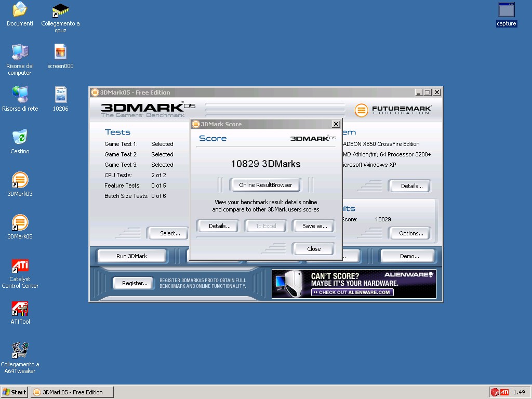Click the "Game Test 1:" label
Screen dimensions: 532x399
click(121, 144)
